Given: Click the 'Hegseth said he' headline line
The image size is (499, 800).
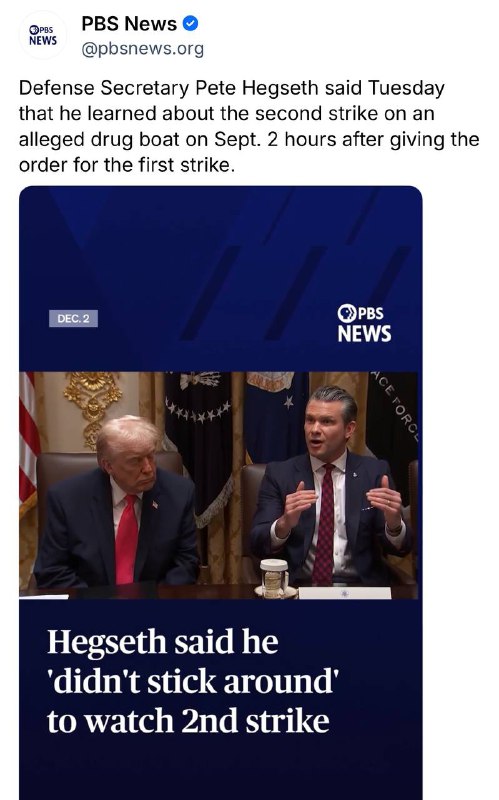Looking at the screenshot, I should tap(163, 641).
